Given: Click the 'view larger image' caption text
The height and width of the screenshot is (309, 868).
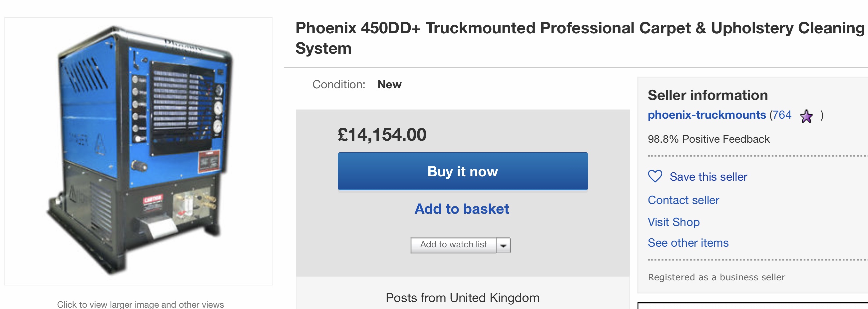Looking at the screenshot, I should coord(140,304).
